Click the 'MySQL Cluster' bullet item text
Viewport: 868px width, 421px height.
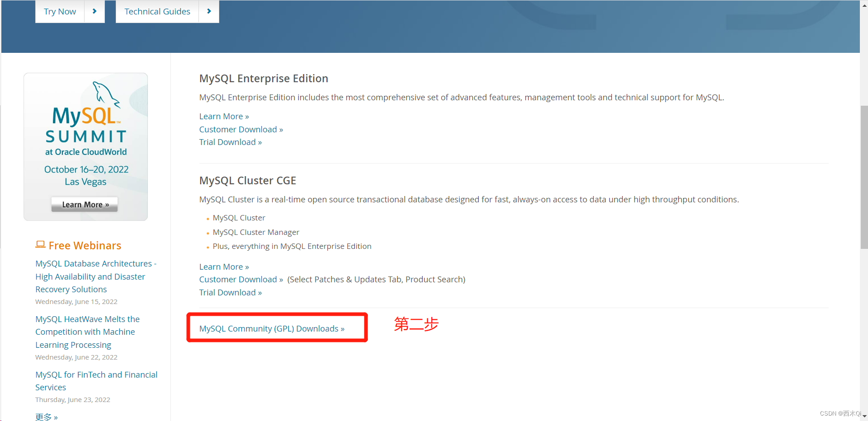(239, 218)
